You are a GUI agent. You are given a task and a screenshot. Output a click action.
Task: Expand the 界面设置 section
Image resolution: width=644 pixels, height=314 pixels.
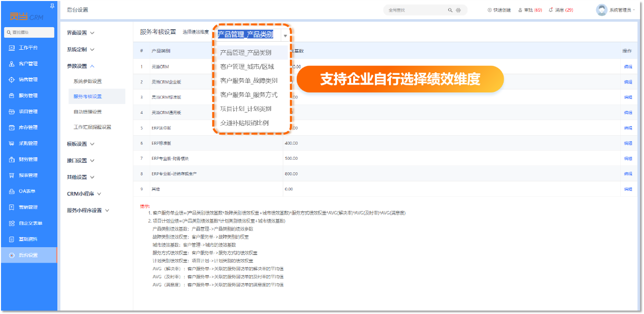[x=80, y=33]
